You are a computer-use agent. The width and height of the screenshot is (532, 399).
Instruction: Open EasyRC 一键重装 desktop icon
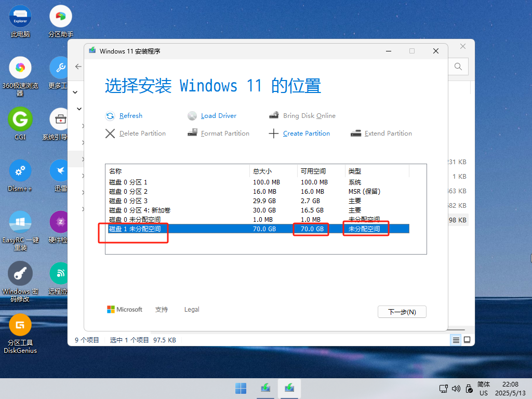[20, 231]
